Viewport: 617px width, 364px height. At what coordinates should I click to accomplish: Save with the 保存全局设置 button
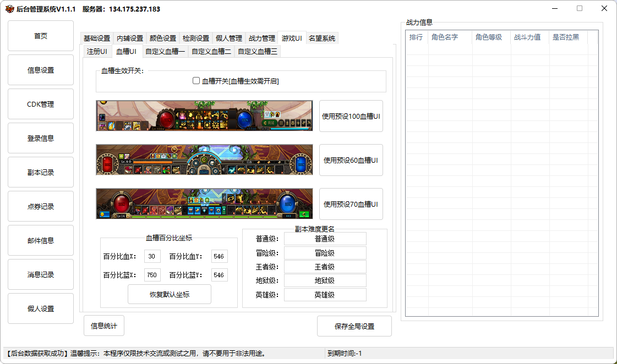point(354,326)
